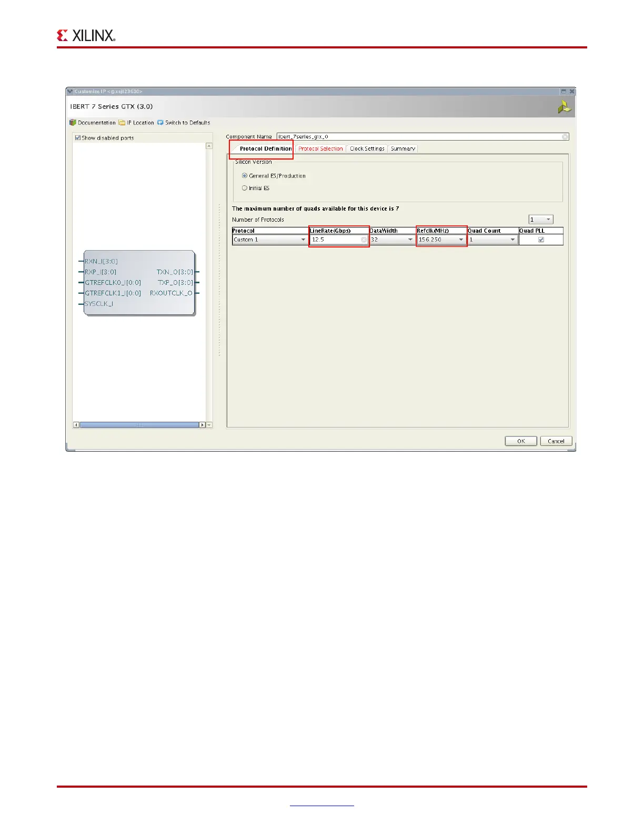Viewport: 644px width, 834px height.
Task: Select the GTREFCLK1_I[0:0] port label
Action: coord(113,293)
